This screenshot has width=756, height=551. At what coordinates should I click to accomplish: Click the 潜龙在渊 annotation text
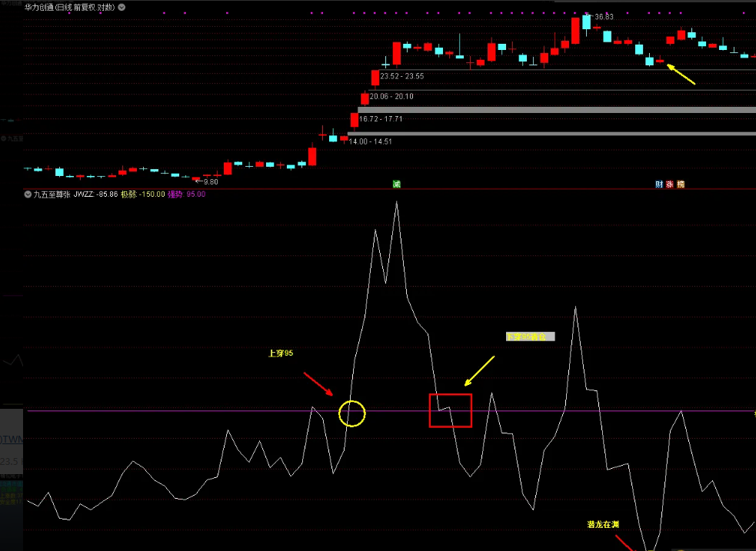pos(603,524)
